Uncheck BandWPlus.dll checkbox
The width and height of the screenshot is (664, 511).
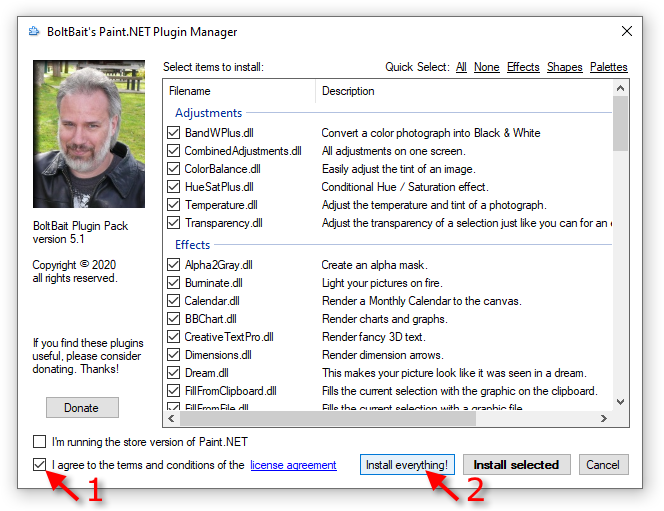pyautogui.click(x=173, y=133)
